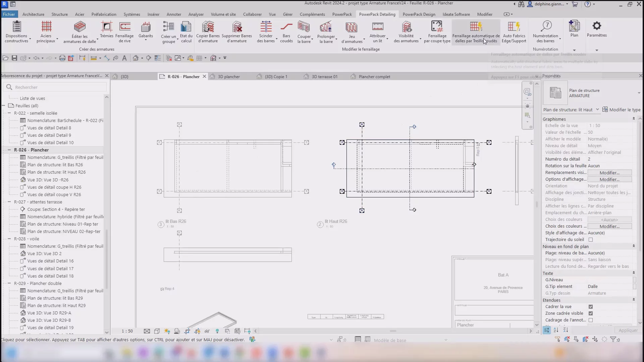Screen dimensions: 644x362
Task: Open Auto Fabrics Edge/Support tool
Action: pyautogui.click(x=514, y=32)
